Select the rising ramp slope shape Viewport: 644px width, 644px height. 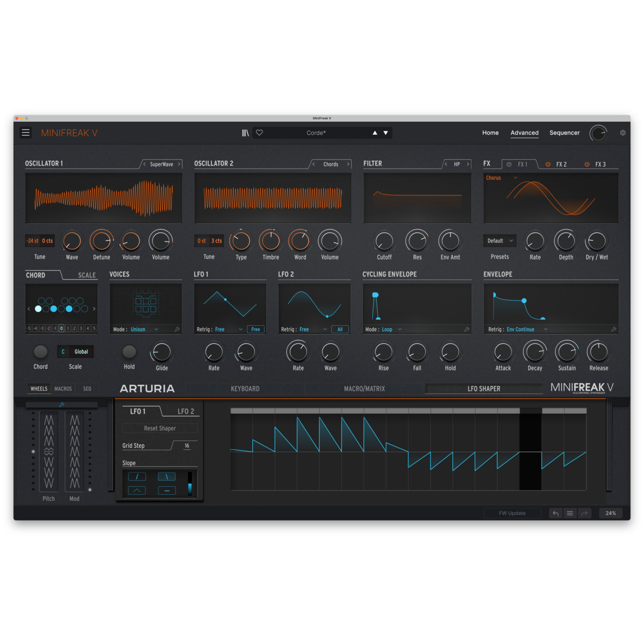[x=137, y=477]
